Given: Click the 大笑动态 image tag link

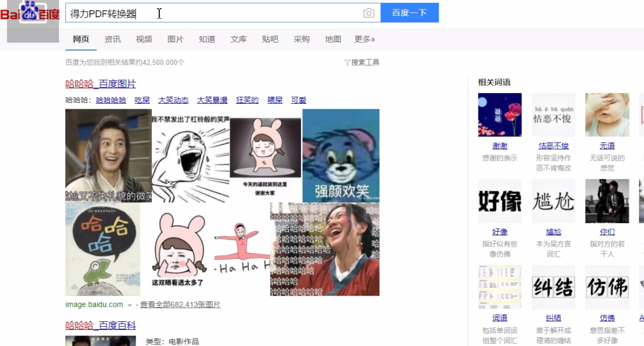Looking at the screenshot, I should [174, 100].
